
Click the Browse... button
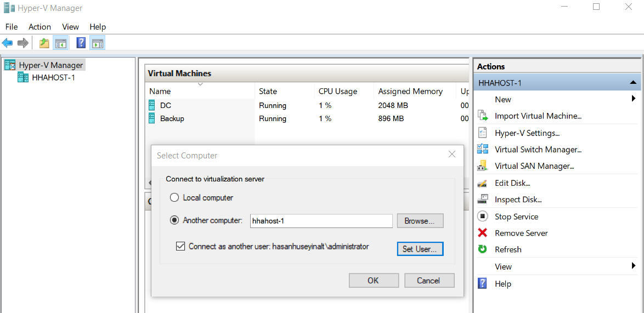[420, 221]
